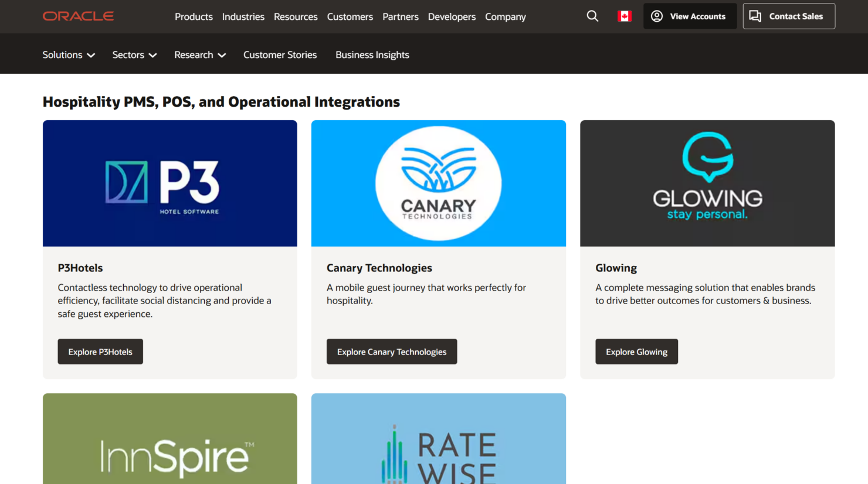Click the Explore Glowing button
868x484 pixels.
click(x=636, y=352)
